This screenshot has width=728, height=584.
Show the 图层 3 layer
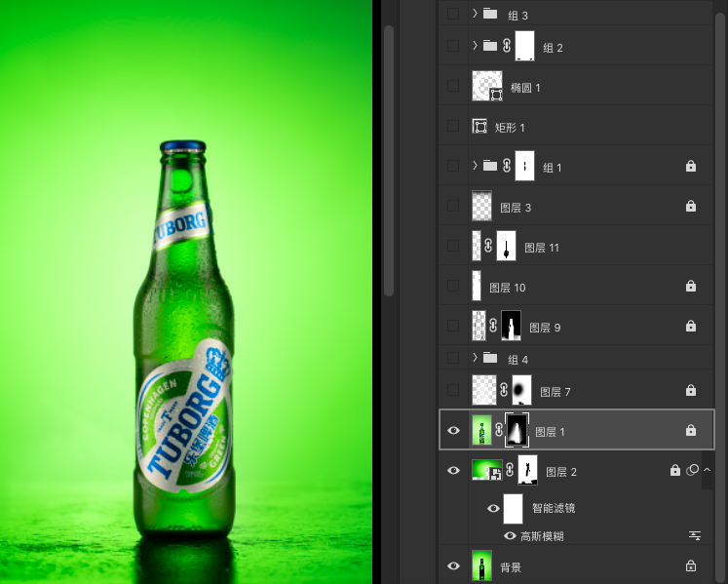click(453, 206)
